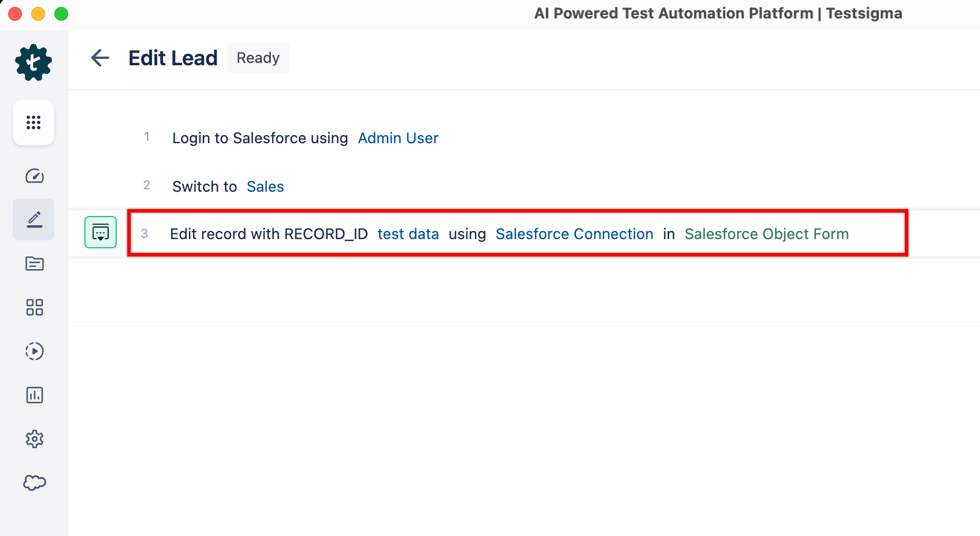This screenshot has height=536, width=980.
Task: Click the Testsigma gear logo
Action: pos(34,62)
